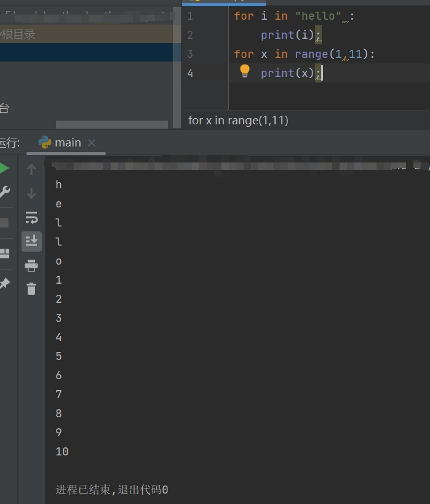Clear console output with trash icon
The image size is (430, 504).
click(31, 288)
